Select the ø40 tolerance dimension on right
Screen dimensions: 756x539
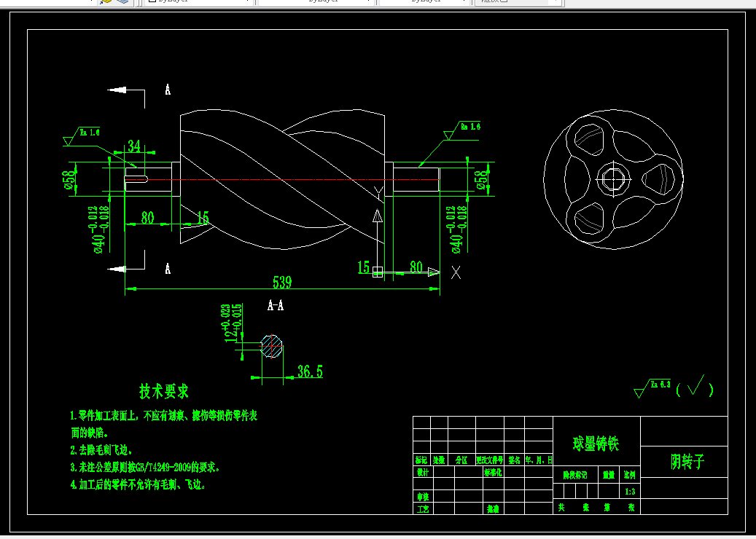456,229
